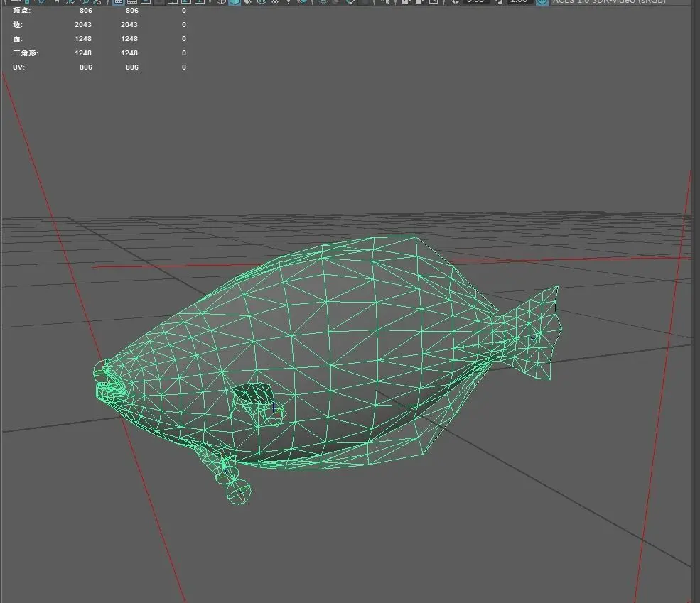Image resolution: width=700 pixels, height=603 pixels.
Task: Click the 0 value in the 三角形 row
Action: click(x=184, y=53)
